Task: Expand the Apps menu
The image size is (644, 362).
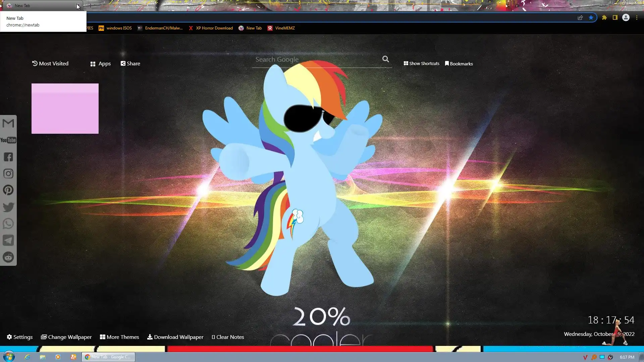Action: [100, 64]
